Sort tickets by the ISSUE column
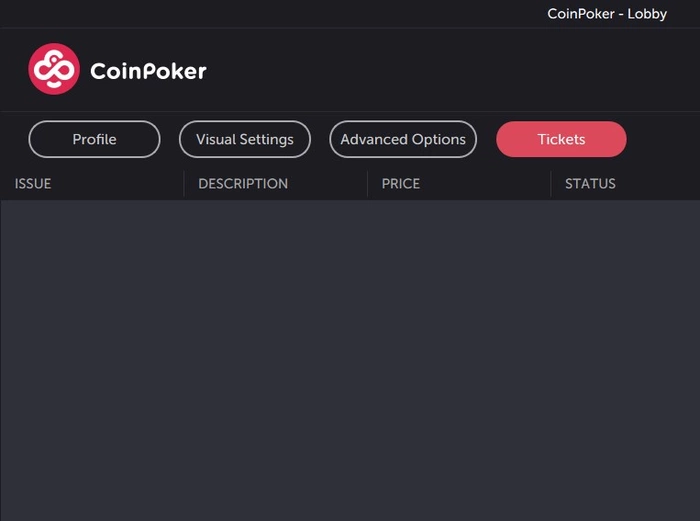Viewport: 700px width, 521px height. coord(33,184)
